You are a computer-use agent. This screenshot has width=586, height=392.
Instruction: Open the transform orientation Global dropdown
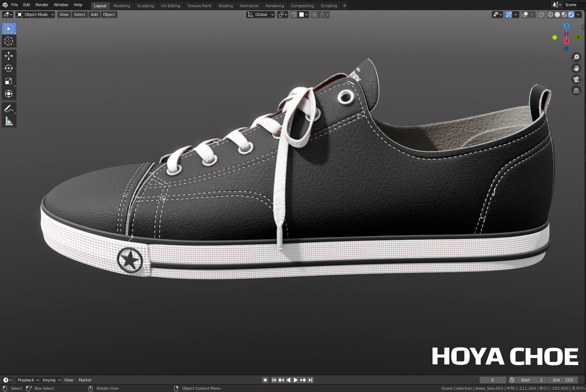point(260,15)
